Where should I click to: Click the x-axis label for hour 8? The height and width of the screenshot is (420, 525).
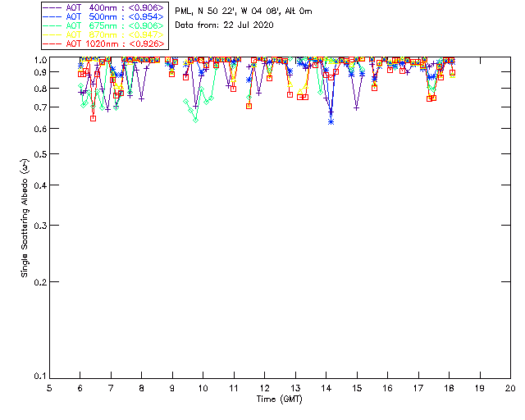pyautogui.click(x=142, y=388)
